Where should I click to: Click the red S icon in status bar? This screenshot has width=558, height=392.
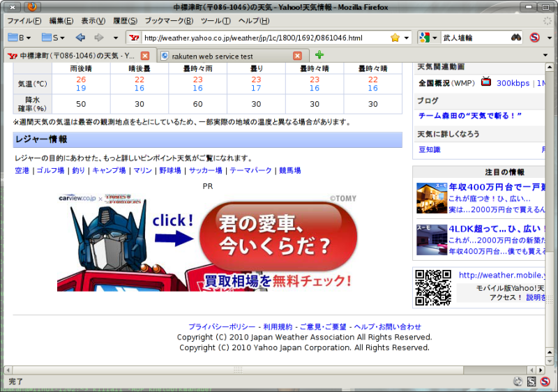[545, 382]
